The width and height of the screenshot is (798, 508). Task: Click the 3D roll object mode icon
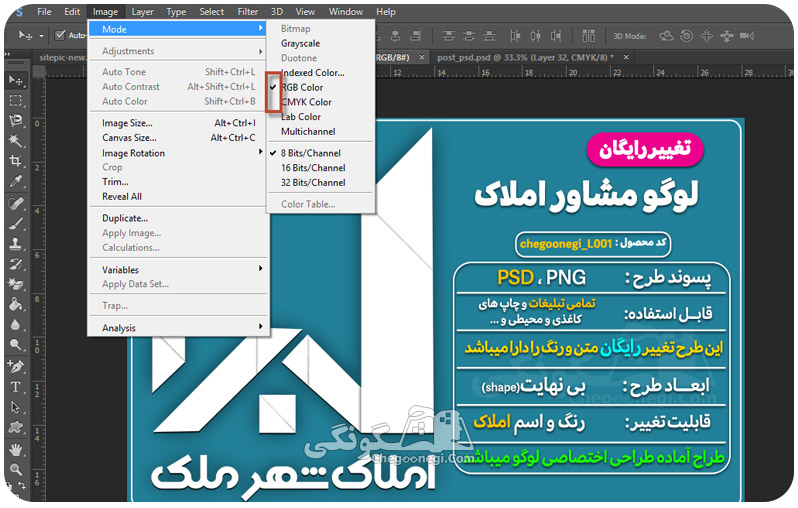tap(687, 36)
